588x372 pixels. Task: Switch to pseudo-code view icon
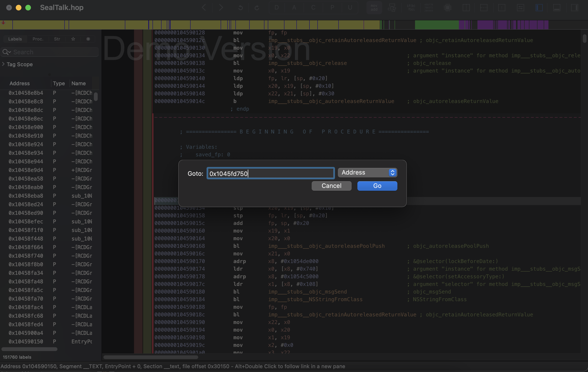click(411, 8)
